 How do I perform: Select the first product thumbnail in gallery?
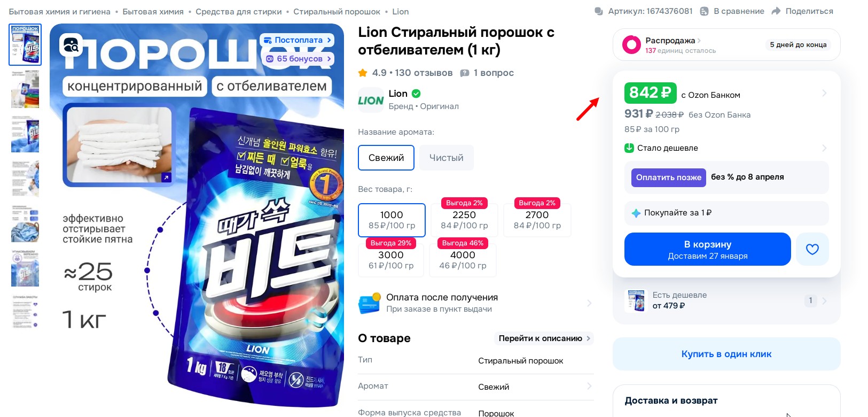point(25,45)
